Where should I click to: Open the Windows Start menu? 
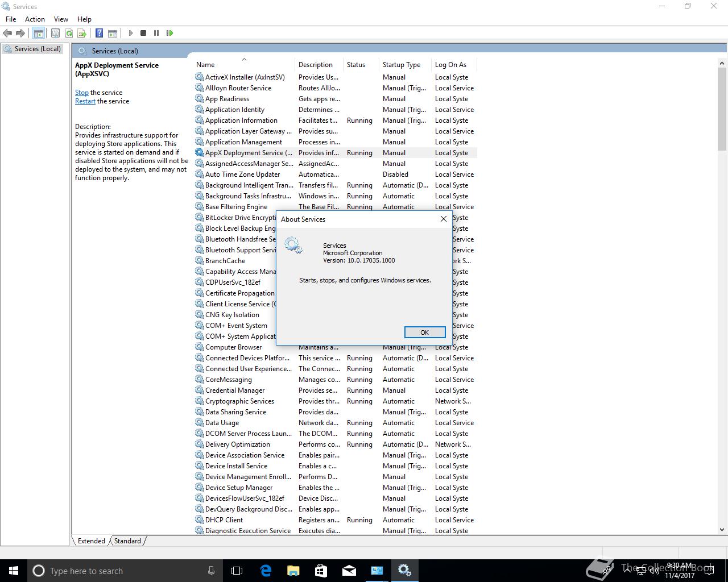(x=14, y=571)
